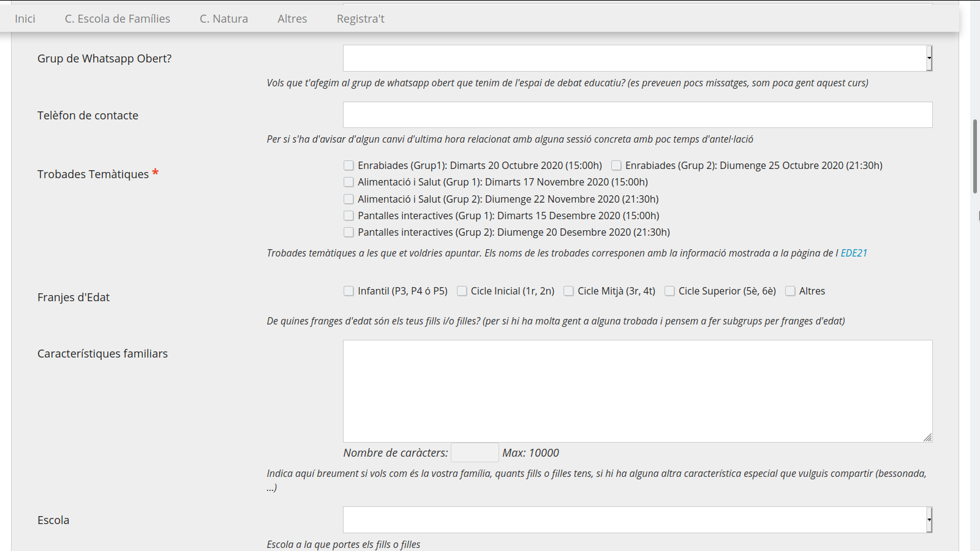
Task: Select Alimentació i Salut (Grup 1) checkbox
Action: coord(349,182)
